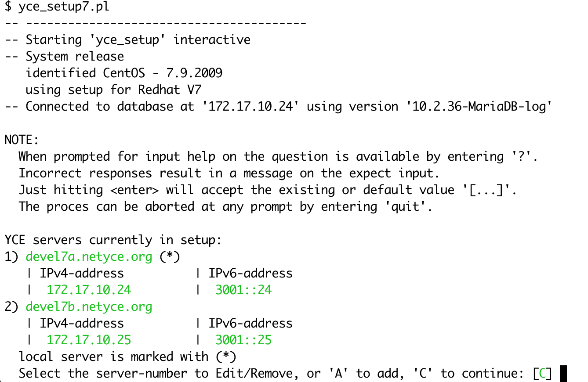
Task: Click the NOTE: heading
Action: pyautogui.click(x=22, y=140)
